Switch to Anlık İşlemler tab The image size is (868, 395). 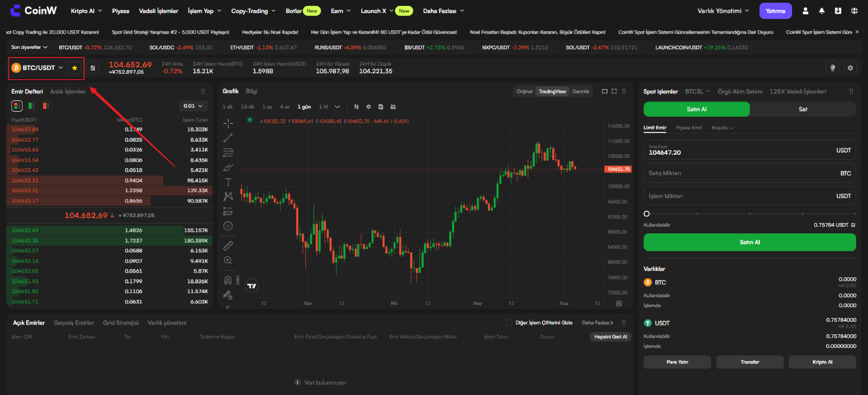click(x=68, y=92)
